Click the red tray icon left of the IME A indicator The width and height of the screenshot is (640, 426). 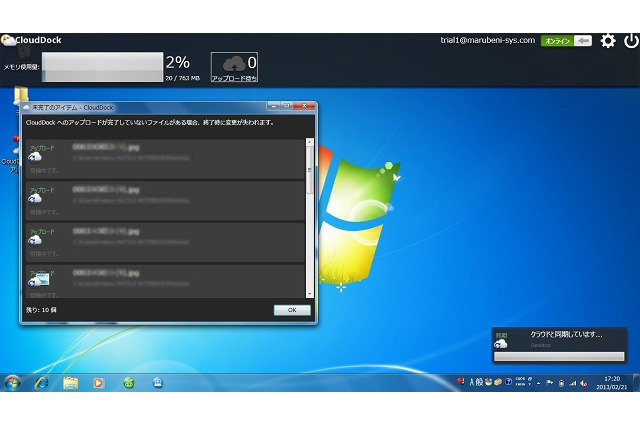(x=461, y=382)
